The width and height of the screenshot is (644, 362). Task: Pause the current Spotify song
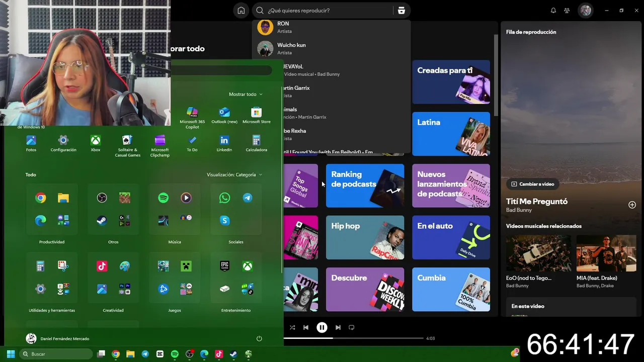click(322, 327)
